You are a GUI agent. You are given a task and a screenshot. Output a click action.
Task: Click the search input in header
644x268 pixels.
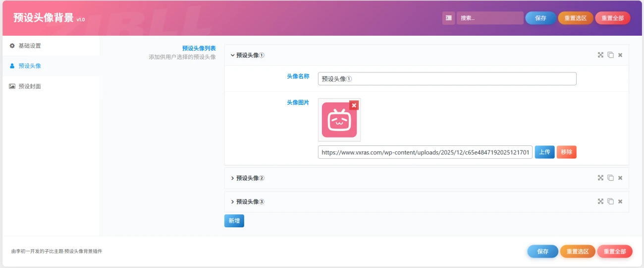[490, 18]
